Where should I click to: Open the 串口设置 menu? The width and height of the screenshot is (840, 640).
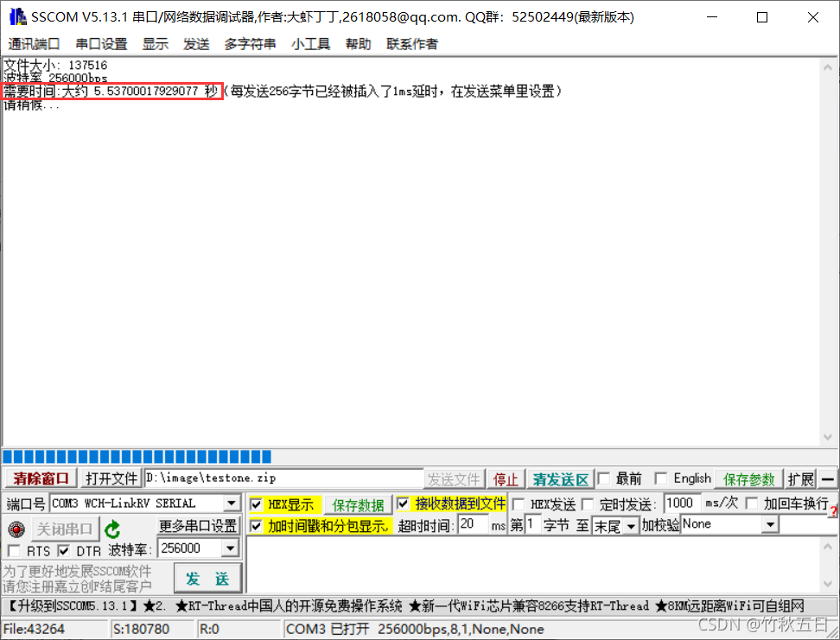point(99,44)
